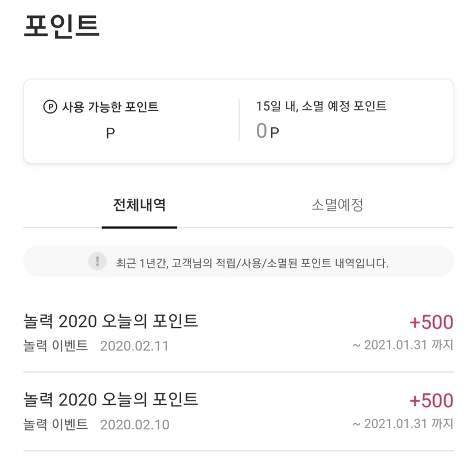Click the second entry's 2021.01.31 까지 expiry

[x=403, y=424]
